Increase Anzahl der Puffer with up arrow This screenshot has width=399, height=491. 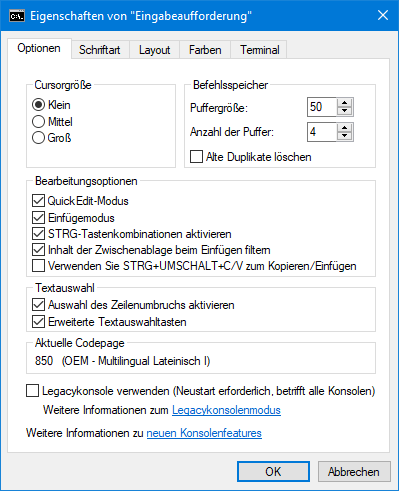344,128
